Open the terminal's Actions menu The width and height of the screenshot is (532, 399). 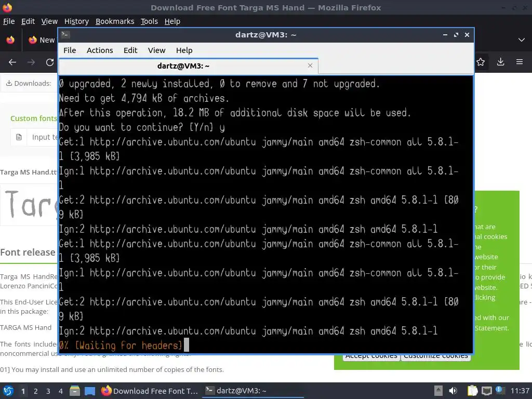point(100,50)
